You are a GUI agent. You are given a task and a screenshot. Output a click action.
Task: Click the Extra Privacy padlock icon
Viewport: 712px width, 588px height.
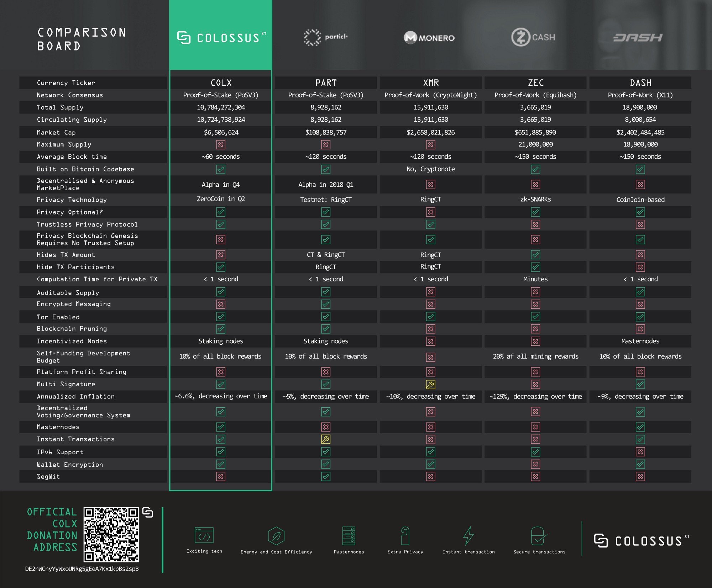(x=405, y=536)
